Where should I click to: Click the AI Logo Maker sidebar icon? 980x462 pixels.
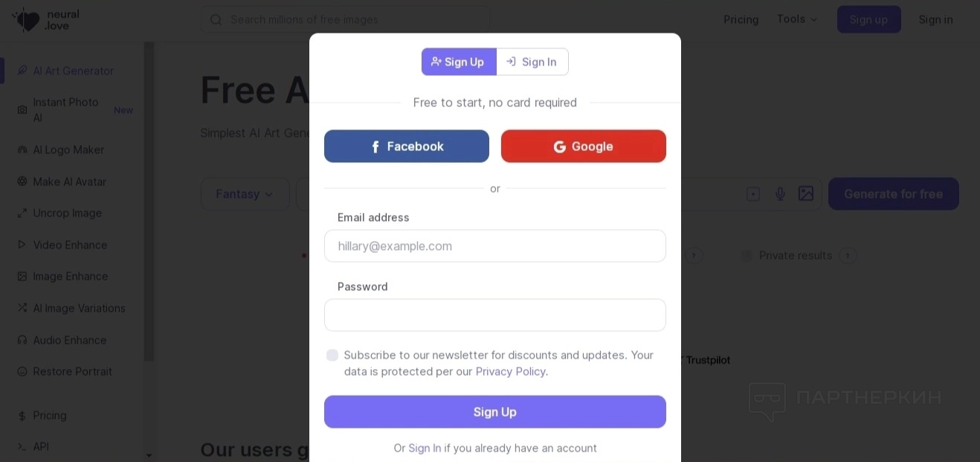(x=22, y=150)
